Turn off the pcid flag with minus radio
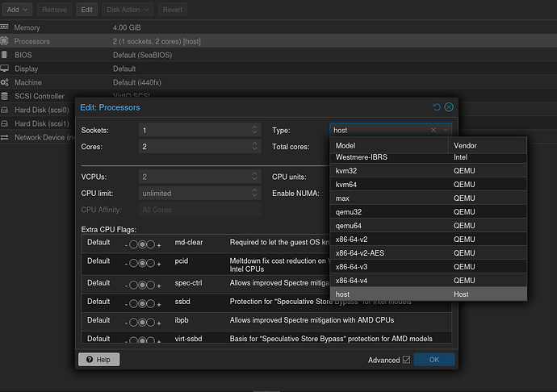 click(x=132, y=263)
